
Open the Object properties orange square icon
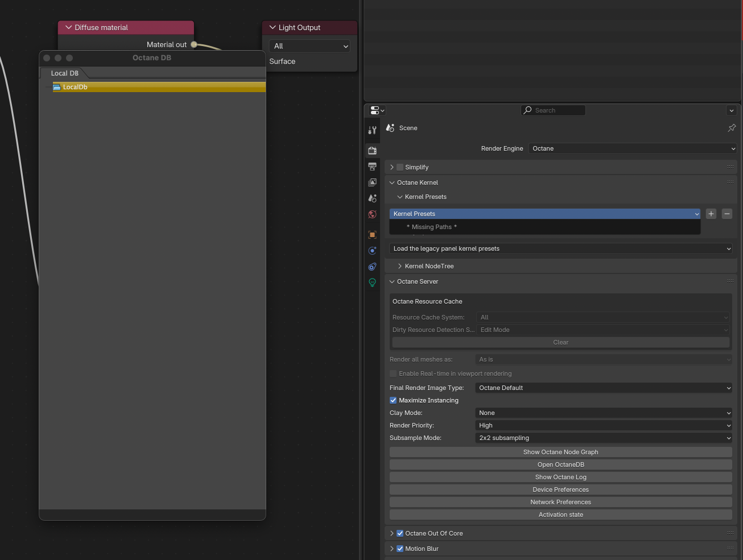(x=372, y=235)
